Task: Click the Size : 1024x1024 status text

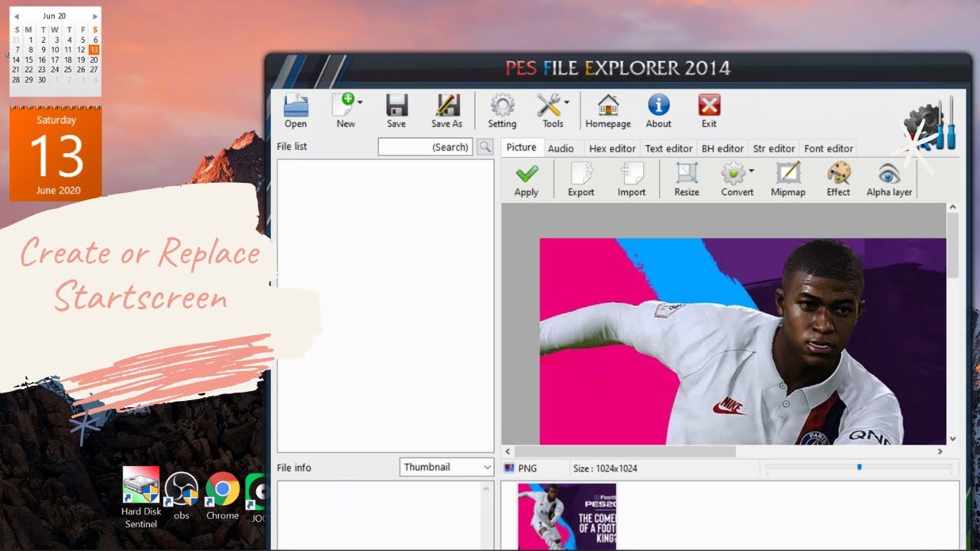Action: coord(605,468)
